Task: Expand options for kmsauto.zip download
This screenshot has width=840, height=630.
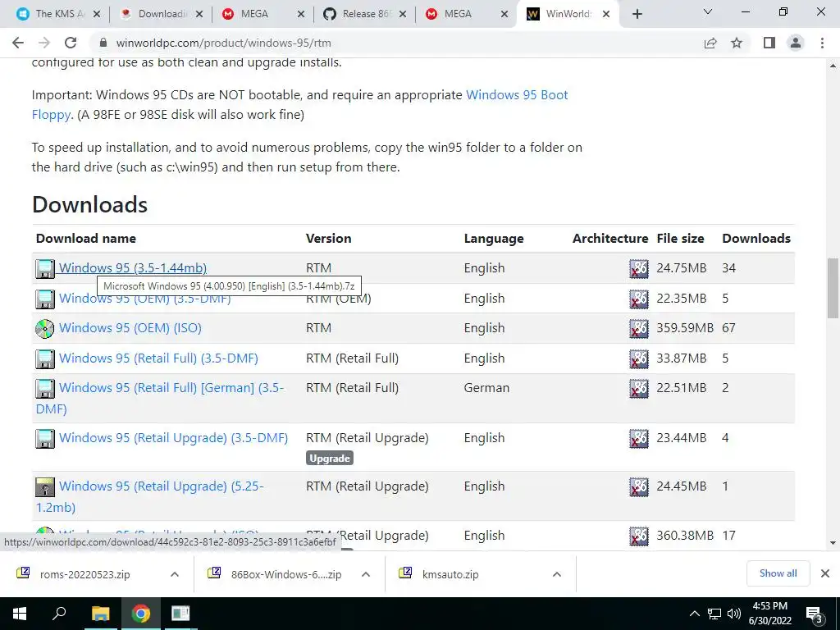Action: 557,574
